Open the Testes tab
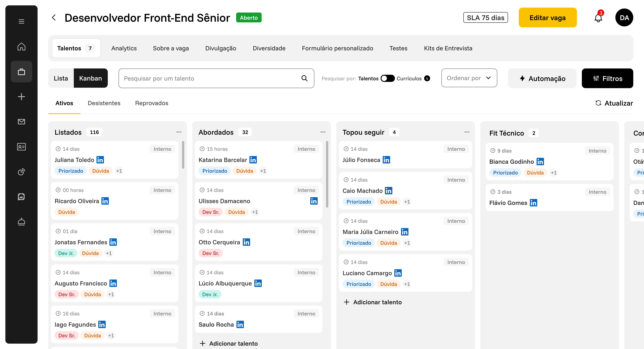 [x=398, y=48]
